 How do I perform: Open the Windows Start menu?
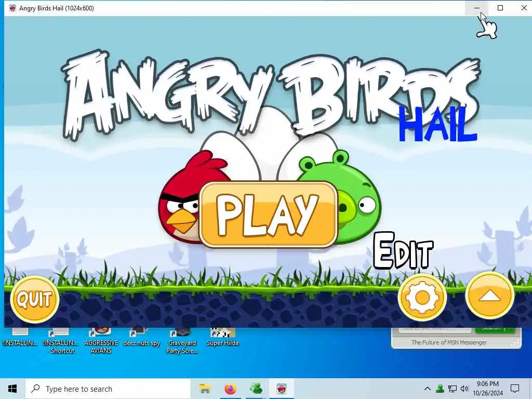(x=12, y=389)
